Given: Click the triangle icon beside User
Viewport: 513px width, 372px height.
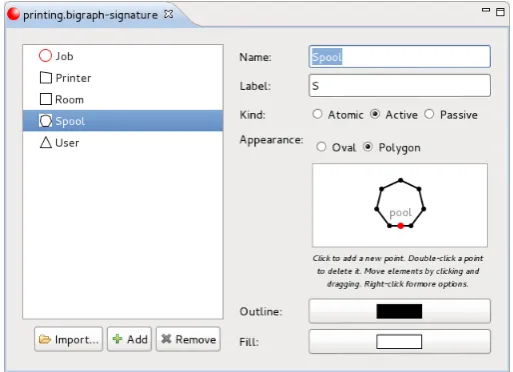Looking at the screenshot, I should click(46, 142).
